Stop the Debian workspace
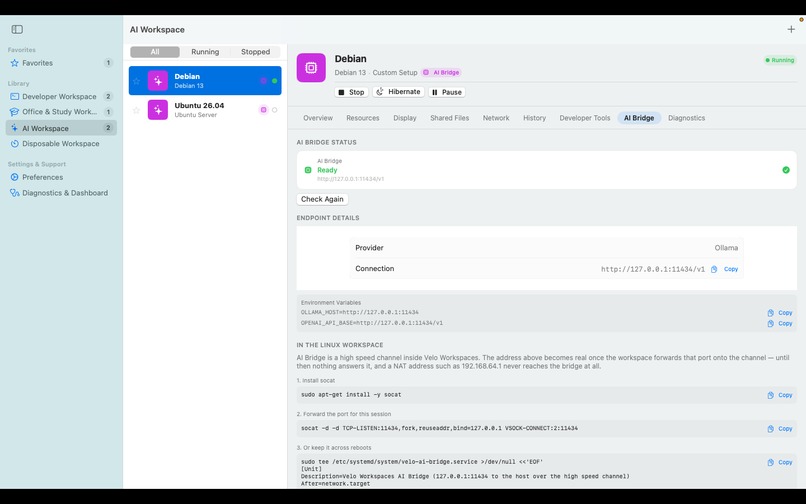806x504 pixels. pos(351,92)
